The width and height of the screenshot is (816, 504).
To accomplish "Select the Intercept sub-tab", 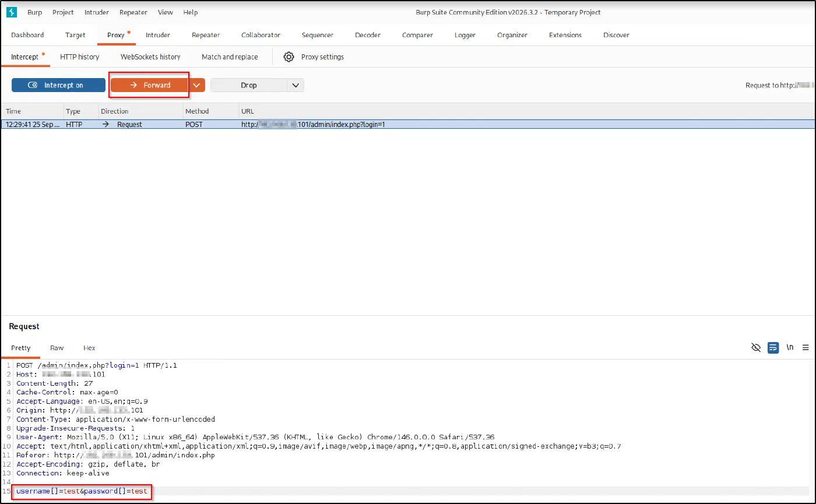I will (24, 57).
